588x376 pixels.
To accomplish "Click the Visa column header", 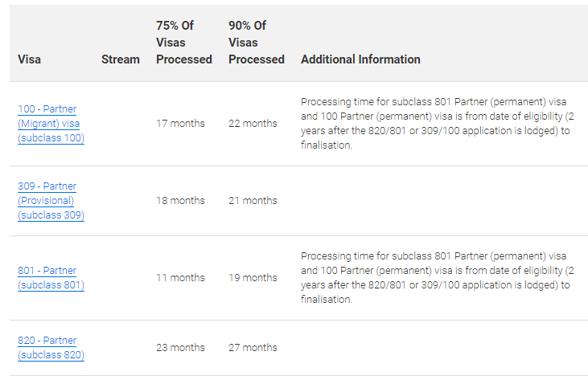I will click(x=29, y=59).
